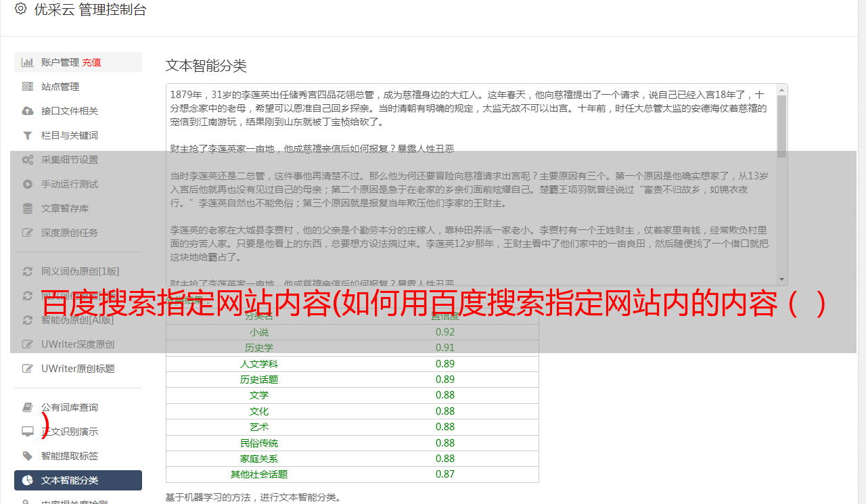Click the bar chart icon for 账户管理
Viewport: 866px width, 504px height.
[28, 62]
